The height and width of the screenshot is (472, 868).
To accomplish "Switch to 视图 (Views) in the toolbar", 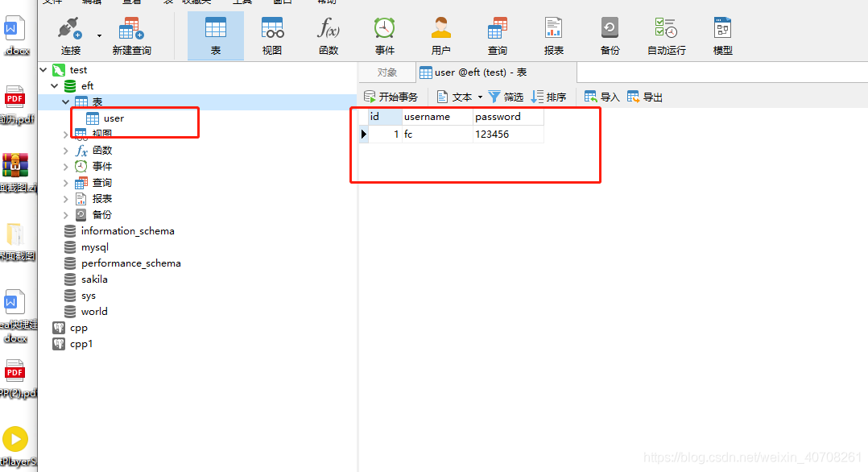I will [x=272, y=35].
